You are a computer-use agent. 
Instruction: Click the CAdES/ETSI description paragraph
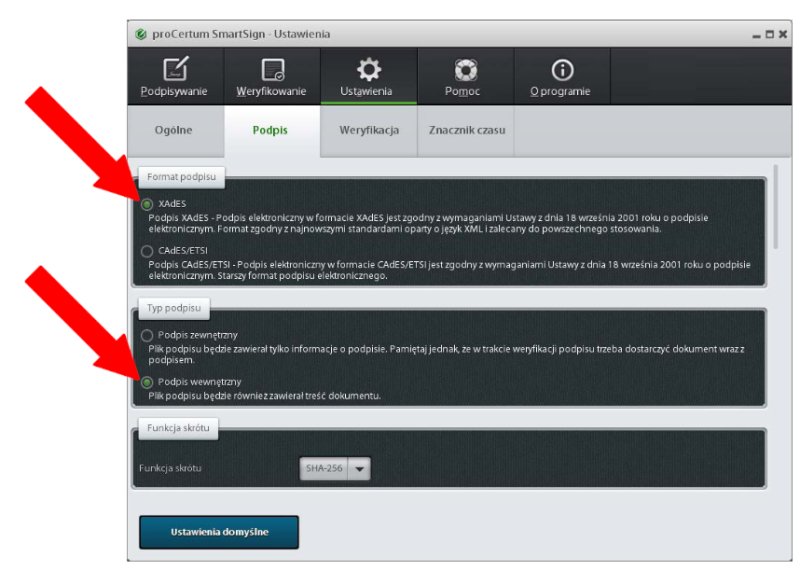449,270
